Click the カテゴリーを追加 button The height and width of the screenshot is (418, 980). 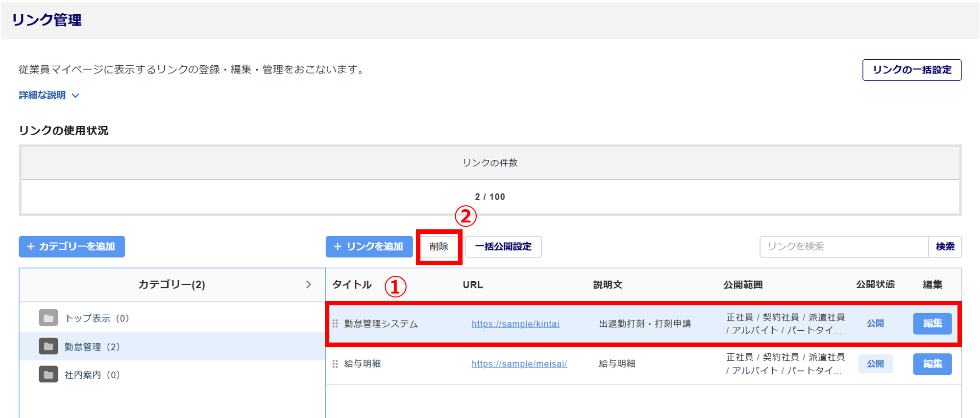pos(72,246)
